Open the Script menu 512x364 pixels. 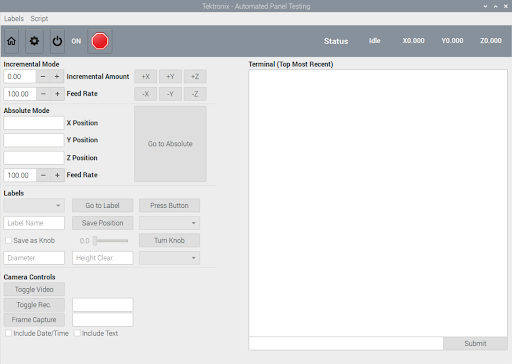[x=39, y=19]
